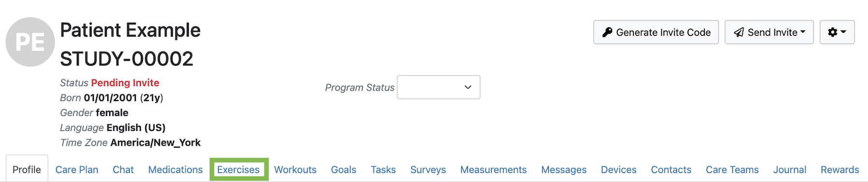
Task: Click the paper plane Send Invite icon
Action: pyautogui.click(x=739, y=32)
